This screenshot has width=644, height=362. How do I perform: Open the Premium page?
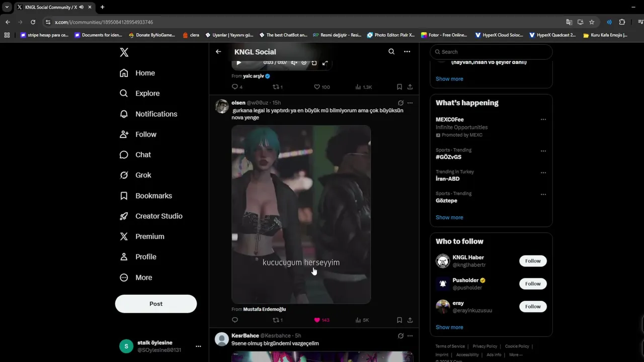[141, 236]
